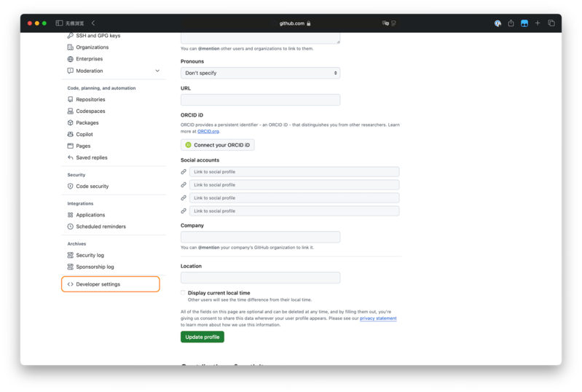This screenshot has width=582, height=392.
Task: Click the Applications grid icon
Action: pyautogui.click(x=70, y=215)
